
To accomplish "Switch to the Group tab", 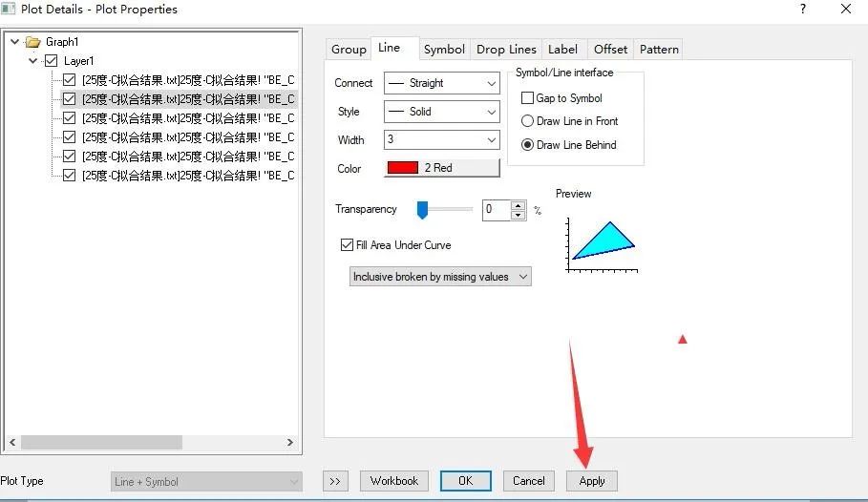I will [x=349, y=50].
